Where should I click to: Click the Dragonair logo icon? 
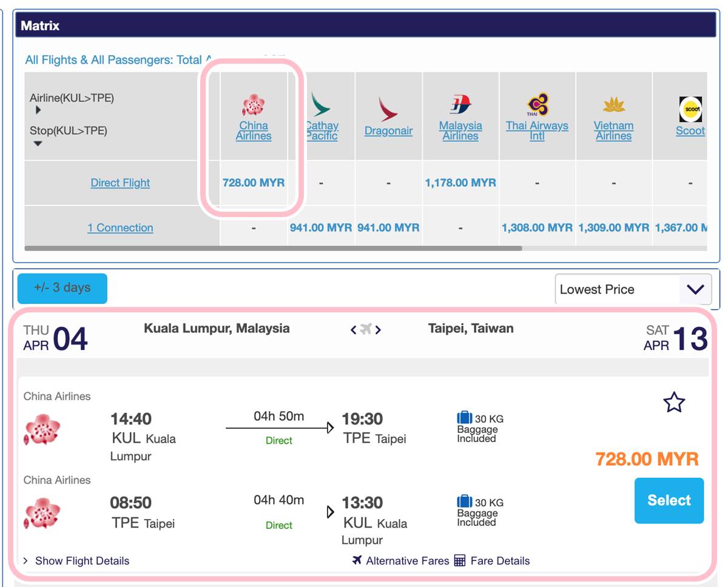point(388,109)
